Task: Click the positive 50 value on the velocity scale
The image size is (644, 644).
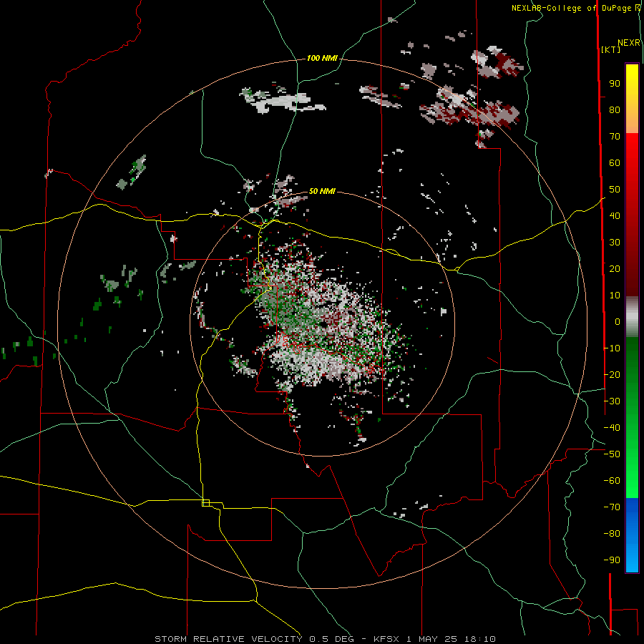Action: tap(615, 190)
